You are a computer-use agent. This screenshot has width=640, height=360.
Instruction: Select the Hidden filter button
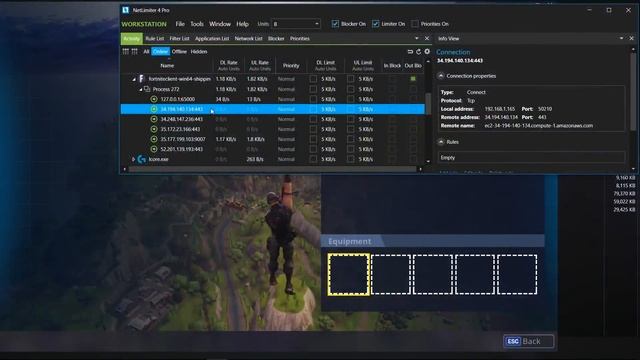pos(199,51)
